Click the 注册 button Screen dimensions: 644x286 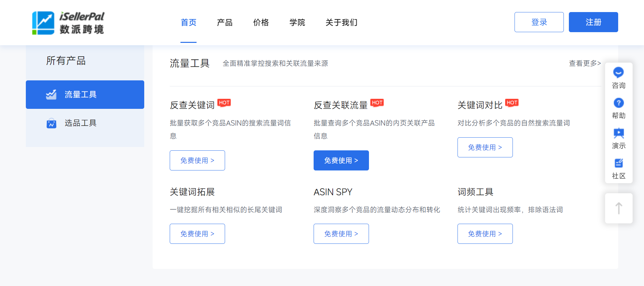593,22
